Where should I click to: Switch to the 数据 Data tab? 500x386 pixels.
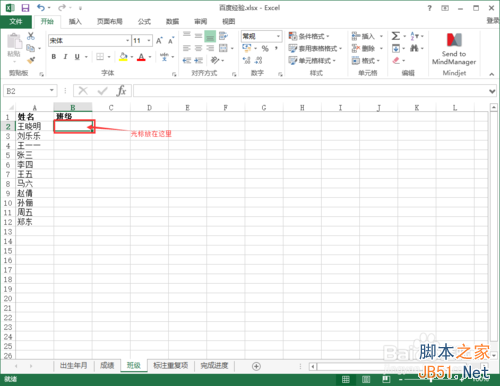[173, 22]
